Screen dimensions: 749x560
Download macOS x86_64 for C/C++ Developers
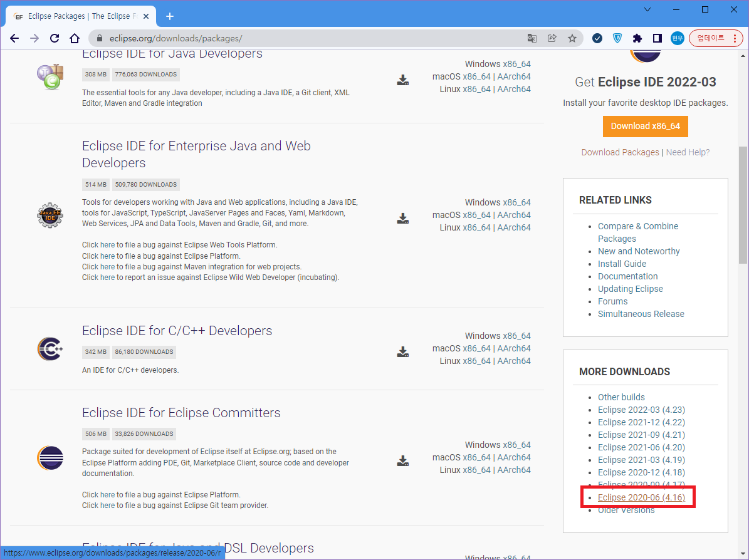coord(476,348)
